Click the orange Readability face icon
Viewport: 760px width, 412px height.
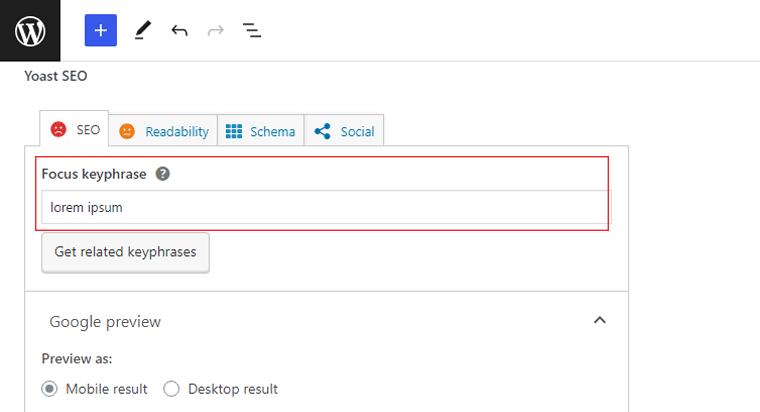127,131
